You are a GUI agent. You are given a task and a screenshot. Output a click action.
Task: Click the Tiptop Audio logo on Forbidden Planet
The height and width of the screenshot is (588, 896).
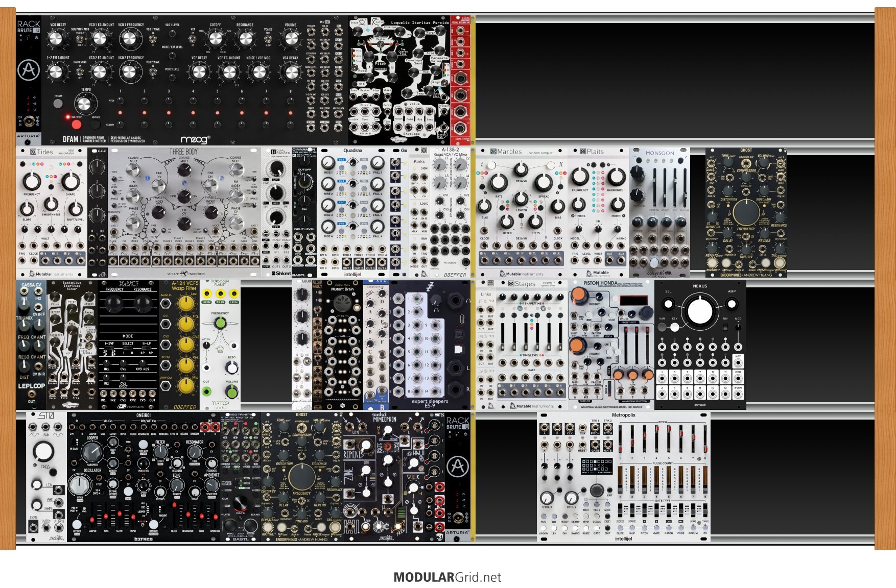click(x=220, y=405)
